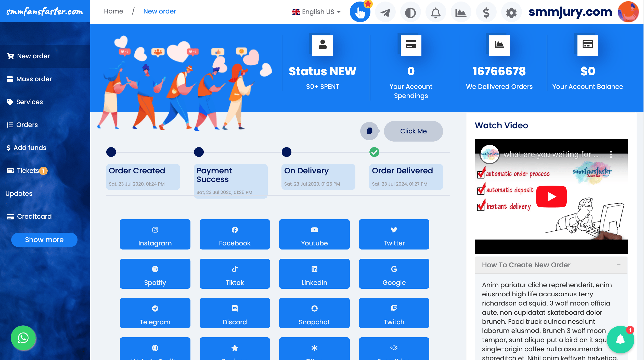Screen dimensions: 644x360
Task: Toggle dark mode half-circle icon
Action: [x=410, y=12]
